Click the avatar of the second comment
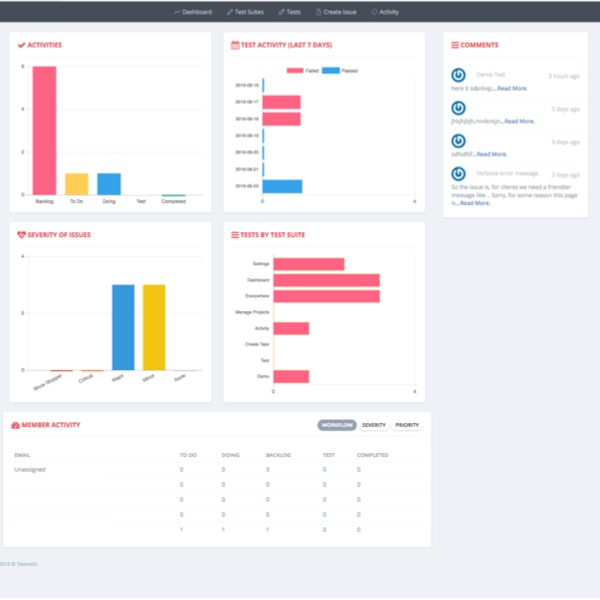The image size is (600, 600). (458, 108)
